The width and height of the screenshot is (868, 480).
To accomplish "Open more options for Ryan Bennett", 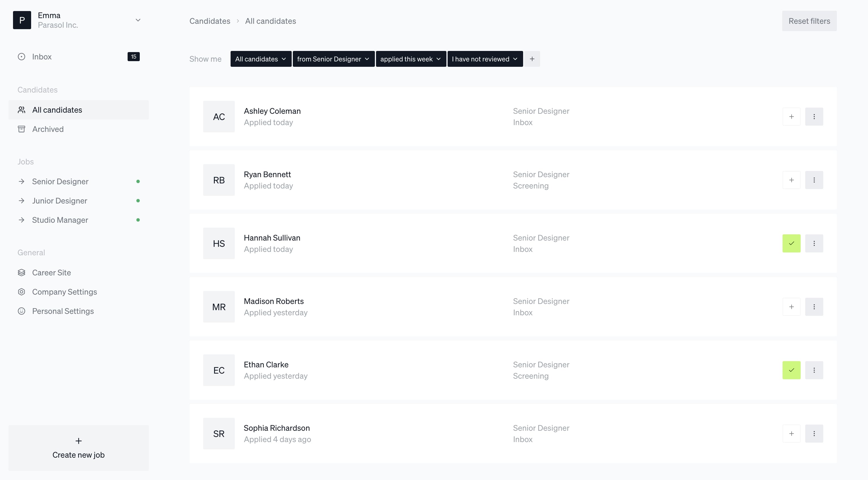I will pyautogui.click(x=814, y=180).
